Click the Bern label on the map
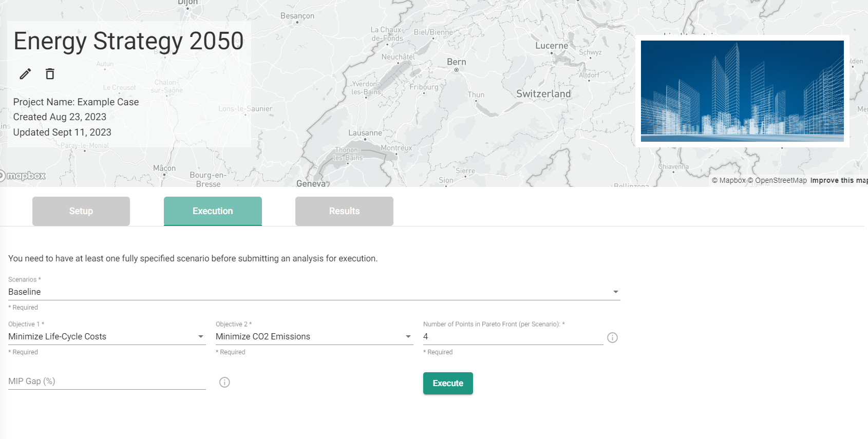 tap(456, 62)
